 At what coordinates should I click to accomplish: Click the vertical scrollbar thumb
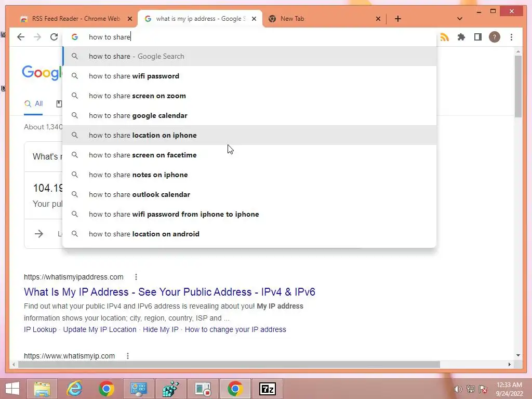click(518, 86)
